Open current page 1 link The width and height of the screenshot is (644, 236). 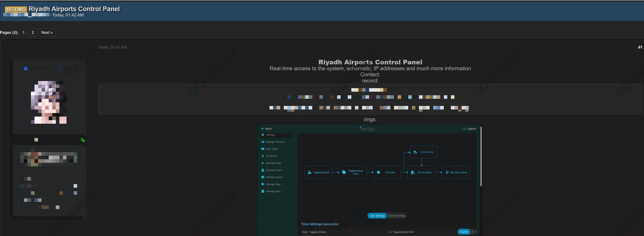[x=23, y=32]
